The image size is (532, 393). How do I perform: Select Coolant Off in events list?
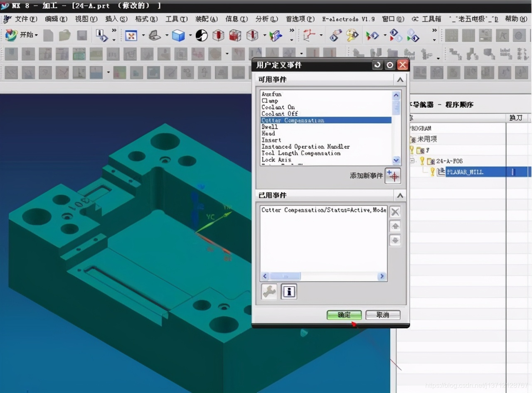point(280,113)
